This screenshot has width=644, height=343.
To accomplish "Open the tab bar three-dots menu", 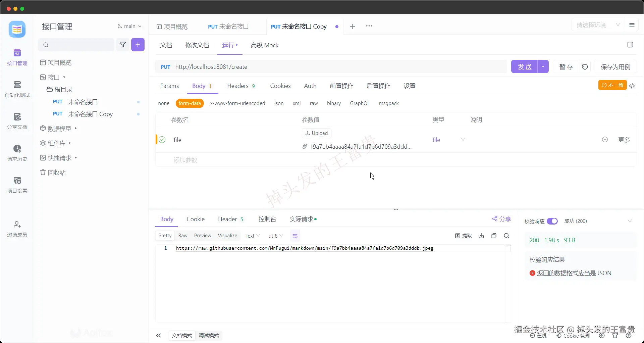I will coord(369,26).
